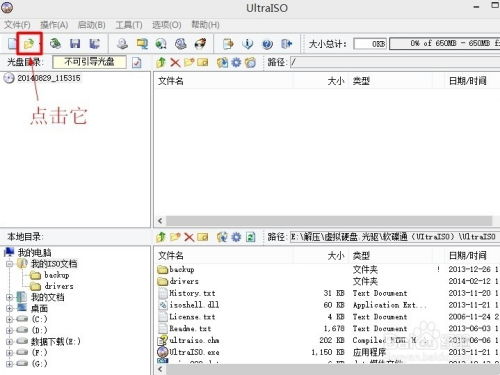Open the 工具(T) menu
The width and height of the screenshot is (500, 375).
[x=129, y=25]
